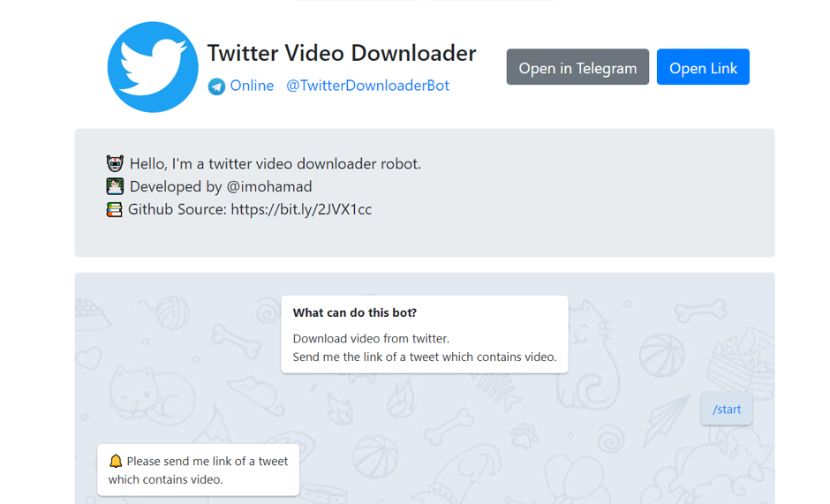Viewport: 830px width, 504px height.
Task: Click the Twitter Video Downloader title
Action: tap(341, 53)
